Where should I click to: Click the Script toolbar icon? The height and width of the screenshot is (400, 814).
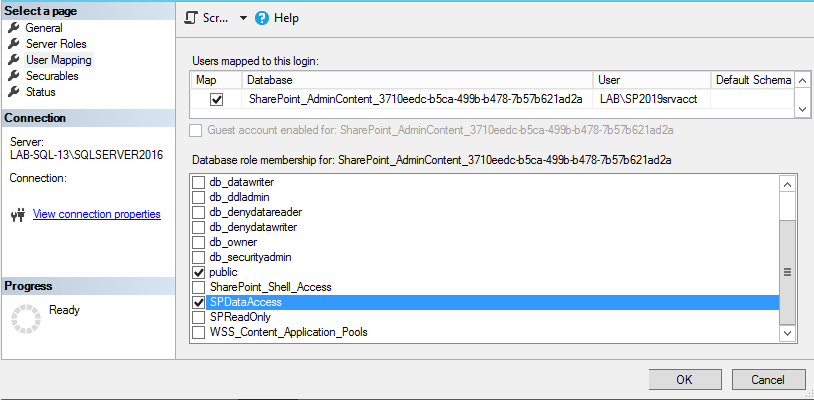pos(192,18)
